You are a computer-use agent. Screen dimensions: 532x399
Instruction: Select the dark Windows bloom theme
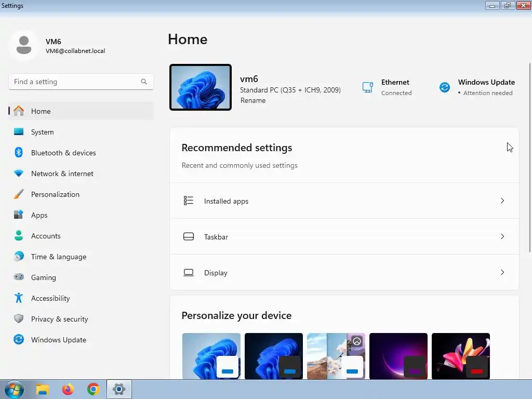coord(274,356)
